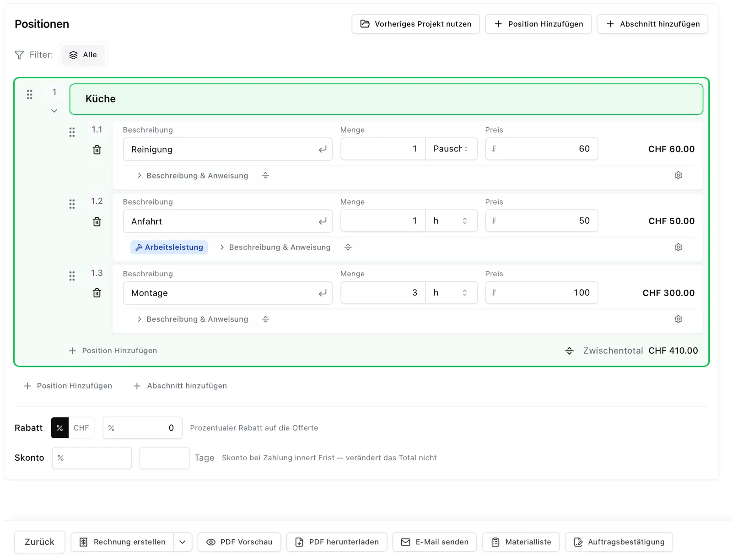Expand Beschreibung & Anweisung for Reinigung
The height and width of the screenshot is (560, 732).
193,176
